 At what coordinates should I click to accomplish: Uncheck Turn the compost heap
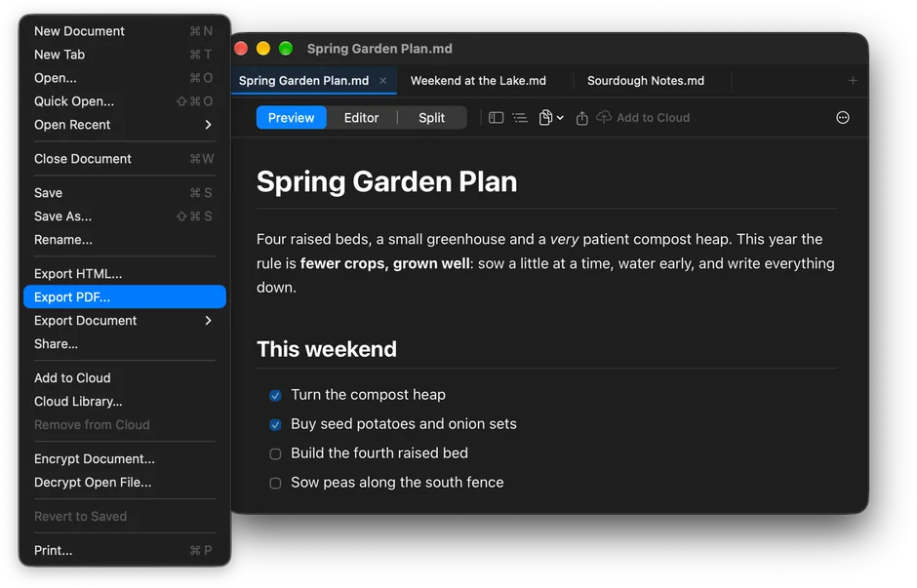[x=275, y=396]
